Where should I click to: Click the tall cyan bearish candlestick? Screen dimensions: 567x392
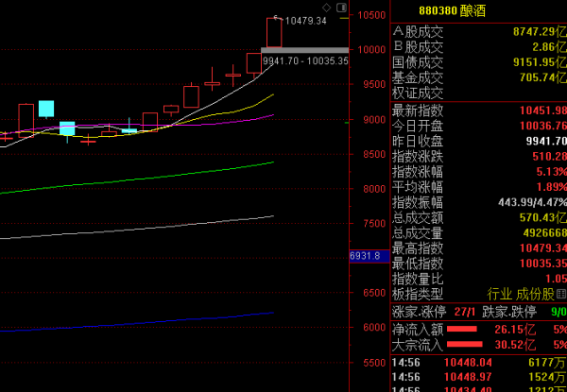(45, 108)
